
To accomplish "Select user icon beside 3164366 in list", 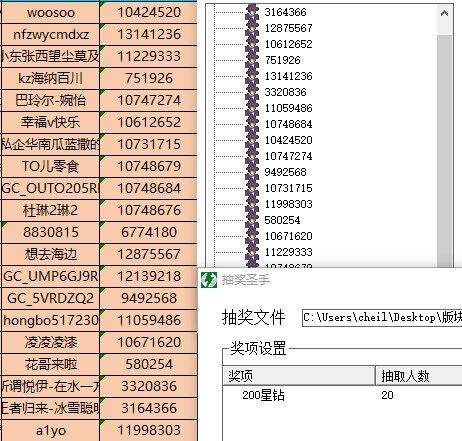I will click(252, 12).
